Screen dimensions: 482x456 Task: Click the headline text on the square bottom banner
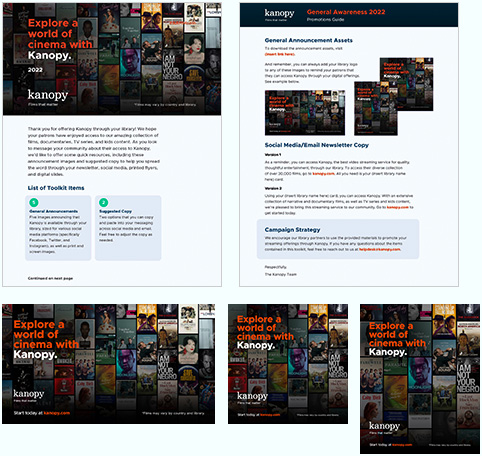click(x=265, y=332)
